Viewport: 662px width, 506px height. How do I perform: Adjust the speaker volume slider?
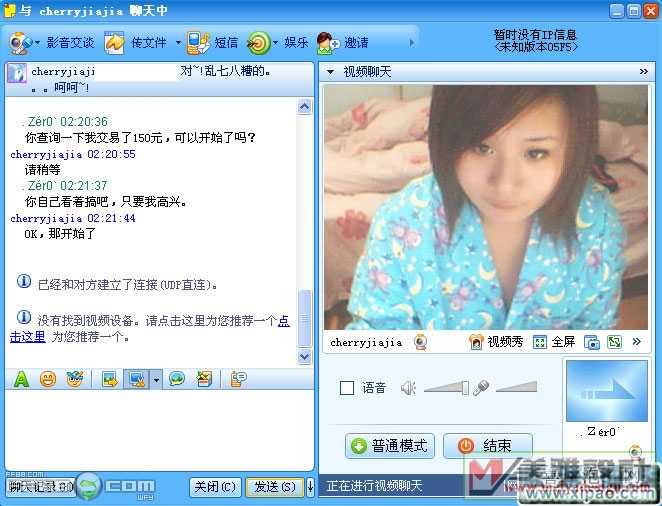pyautogui.click(x=446, y=387)
